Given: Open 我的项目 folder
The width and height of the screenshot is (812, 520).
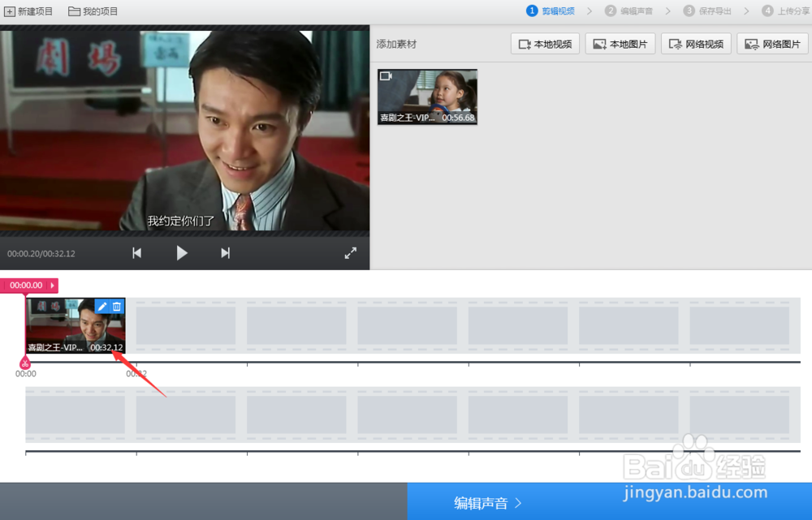Looking at the screenshot, I should click(x=93, y=11).
